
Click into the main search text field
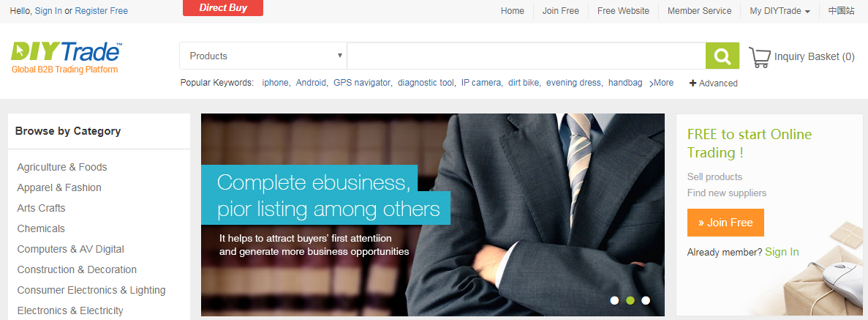pyautogui.click(x=527, y=56)
